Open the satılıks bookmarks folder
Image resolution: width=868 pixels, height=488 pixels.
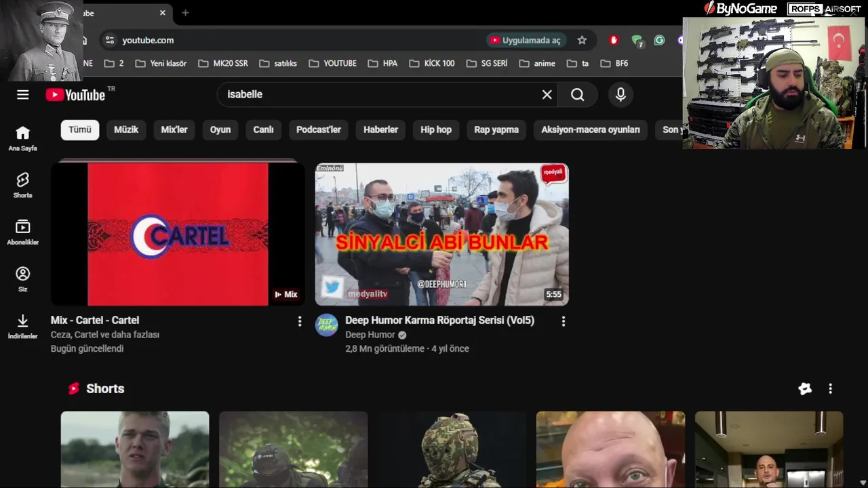coord(278,63)
